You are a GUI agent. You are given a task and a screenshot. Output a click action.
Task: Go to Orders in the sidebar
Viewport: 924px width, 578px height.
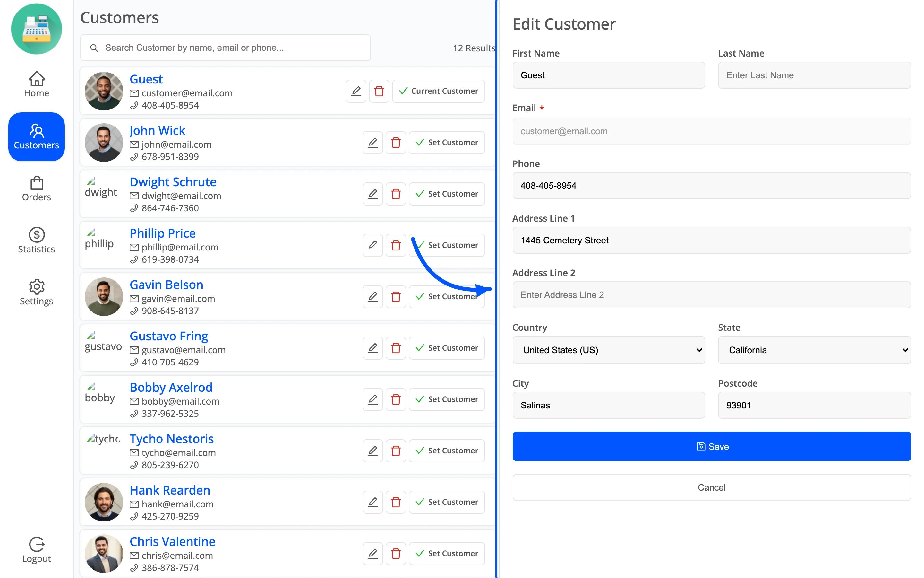click(x=37, y=188)
